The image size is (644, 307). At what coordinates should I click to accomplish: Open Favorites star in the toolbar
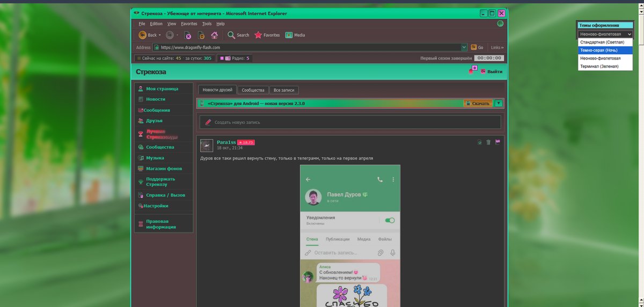tap(258, 35)
